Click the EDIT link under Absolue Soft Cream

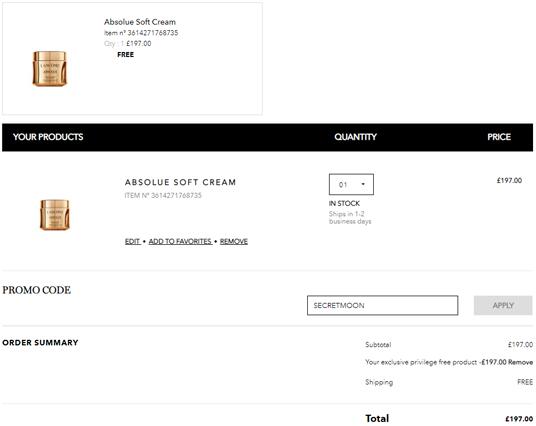(133, 241)
